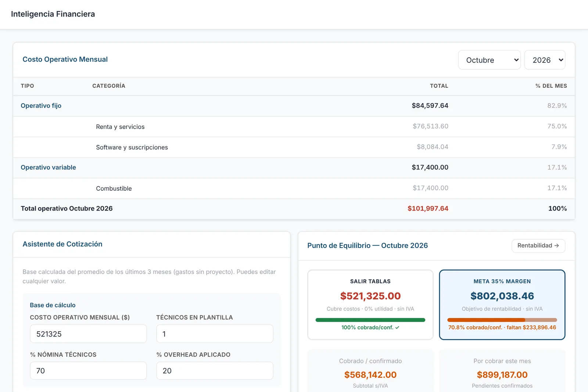Click the Base de cálculo label
This screenshot has width=588, height=392.
click(53, 305)
